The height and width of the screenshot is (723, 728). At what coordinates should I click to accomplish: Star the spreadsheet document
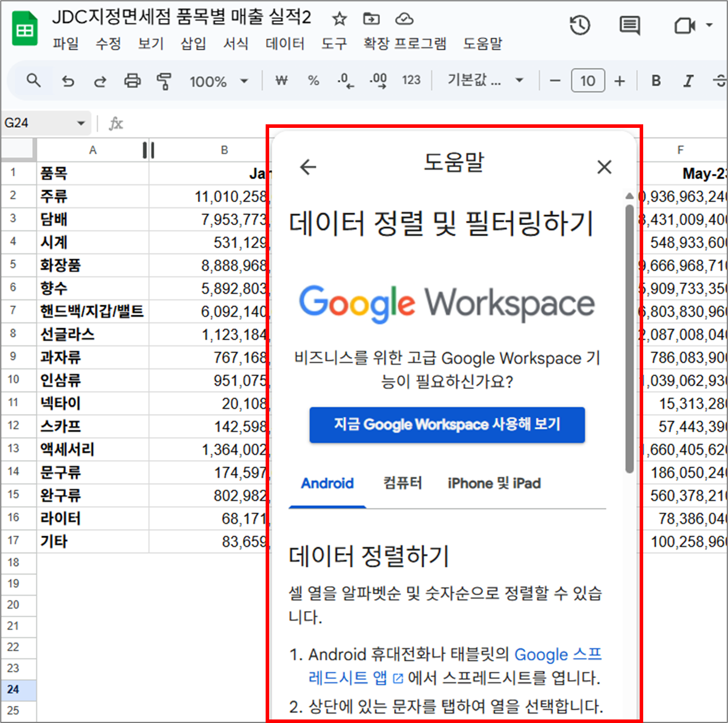coord(339,19)
